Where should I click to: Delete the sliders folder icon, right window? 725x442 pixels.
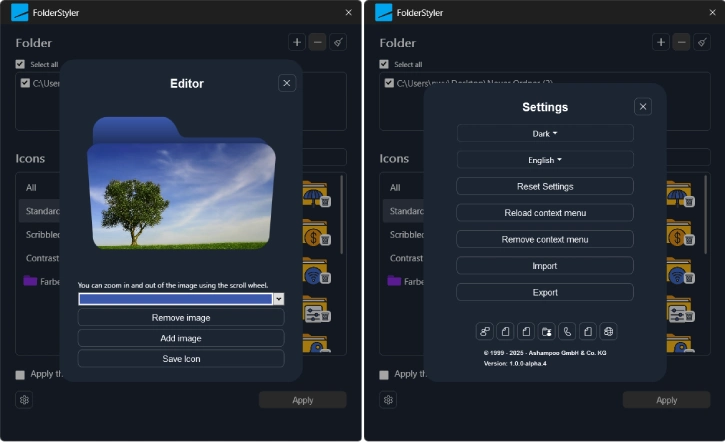(x=689, y=317)
